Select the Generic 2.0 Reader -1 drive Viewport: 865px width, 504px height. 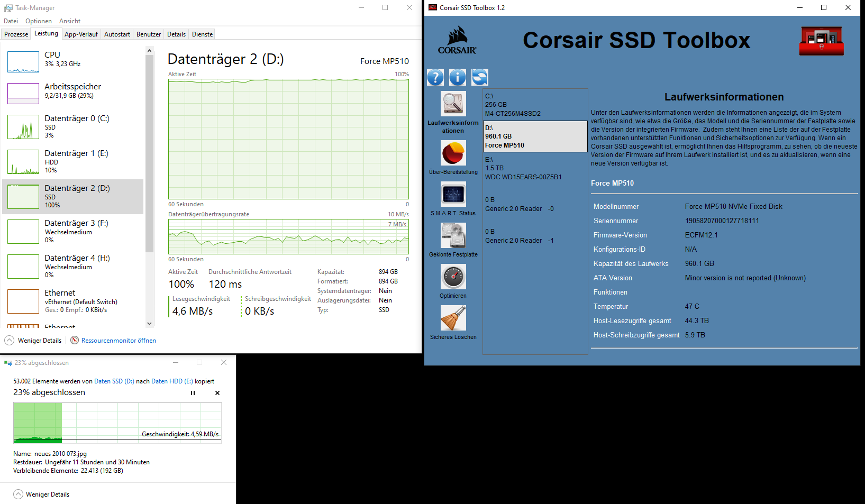pyautogui.click(x=535, y=236)
